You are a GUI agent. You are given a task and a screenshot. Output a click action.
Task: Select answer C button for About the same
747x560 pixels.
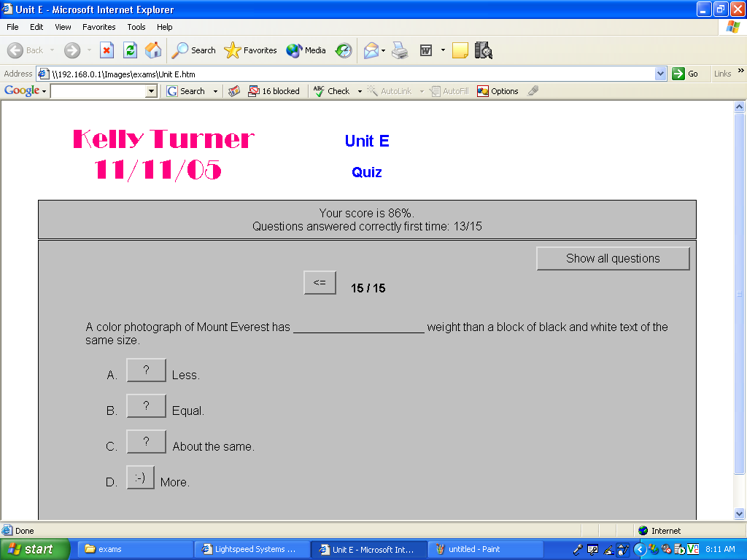(x=146, y=442)
